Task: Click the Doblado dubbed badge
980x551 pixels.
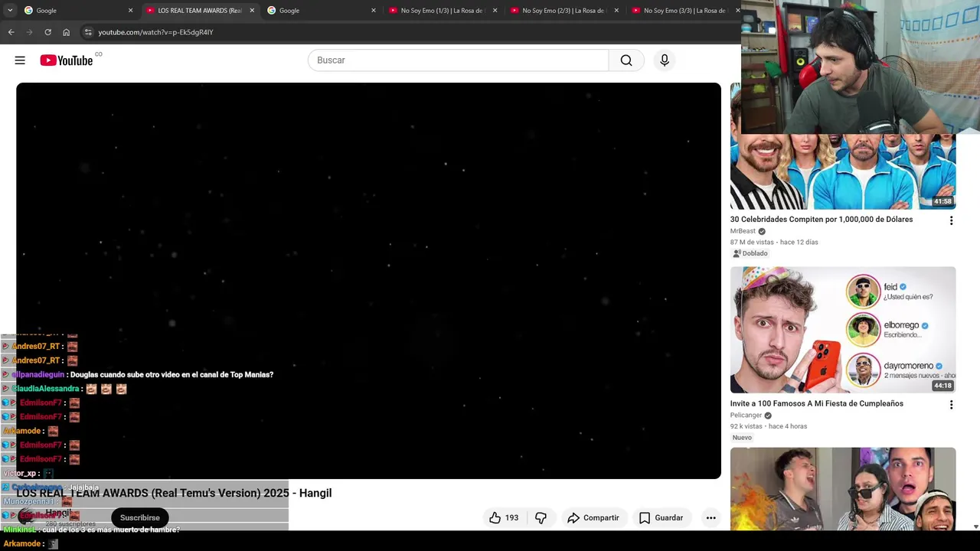Action: tap(750, 253)
